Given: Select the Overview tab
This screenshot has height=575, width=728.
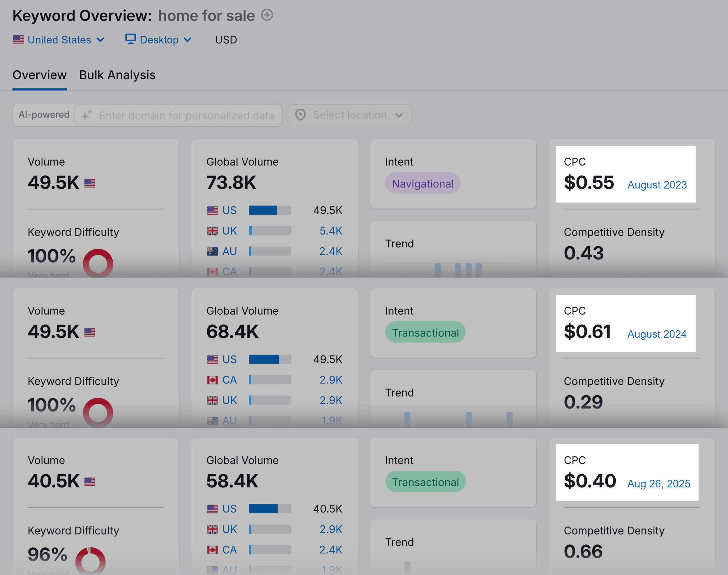Looking at the screenshot, I should point(39,75).
